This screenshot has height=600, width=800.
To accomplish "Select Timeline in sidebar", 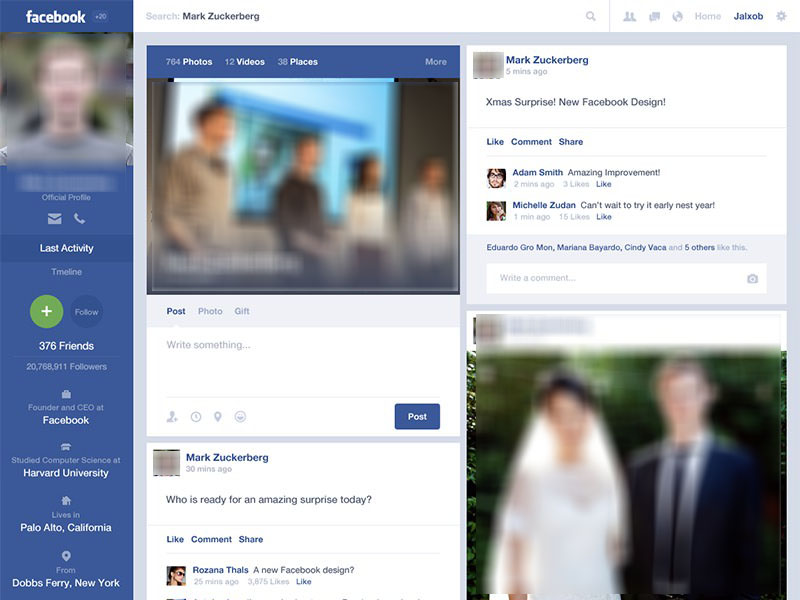I will (x=66, y=272).
